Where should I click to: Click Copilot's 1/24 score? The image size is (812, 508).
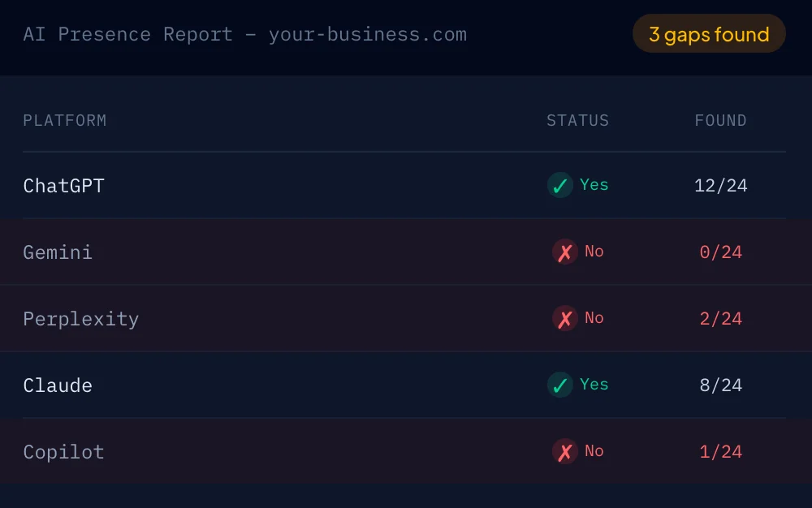(x=721, y=451)
